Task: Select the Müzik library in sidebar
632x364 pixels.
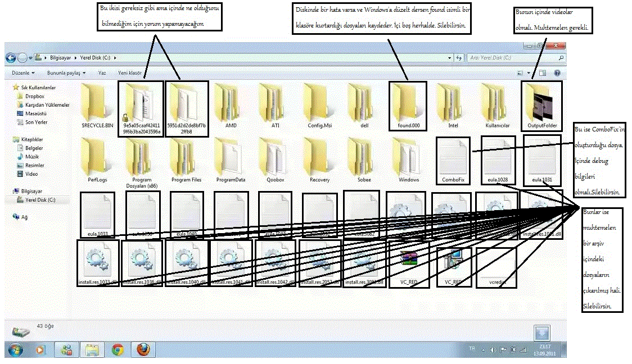Action: (x=32, y=157)
